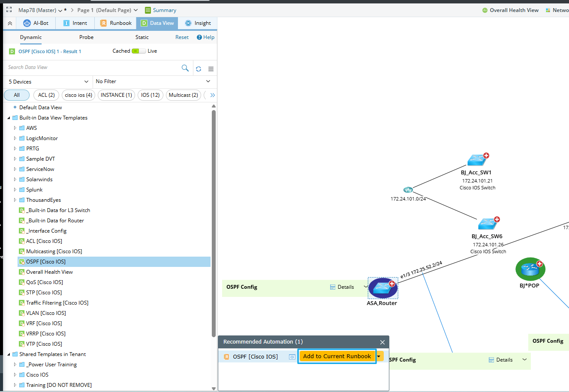Click Add to Current Runbook button

coord(337,356)
